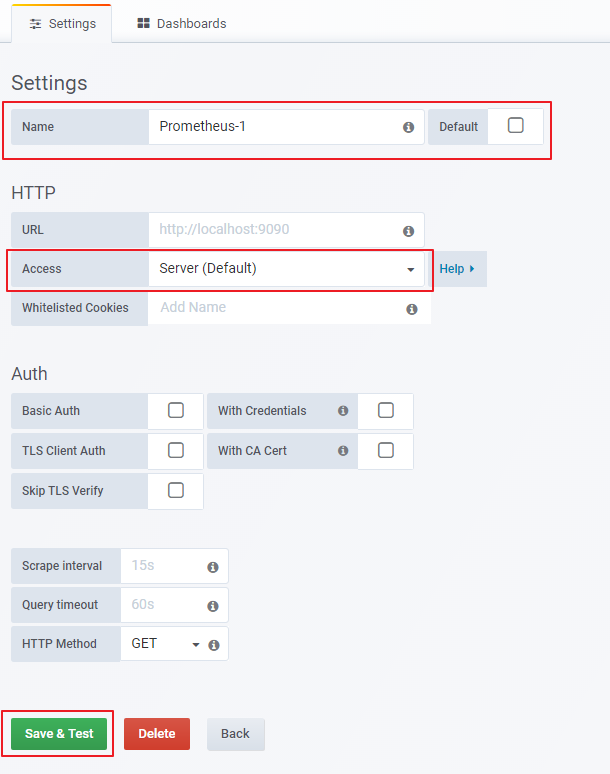Focus the Query timeout input field
The height and width of the screenshot is (774, 610).
click(x=174, y=605)
